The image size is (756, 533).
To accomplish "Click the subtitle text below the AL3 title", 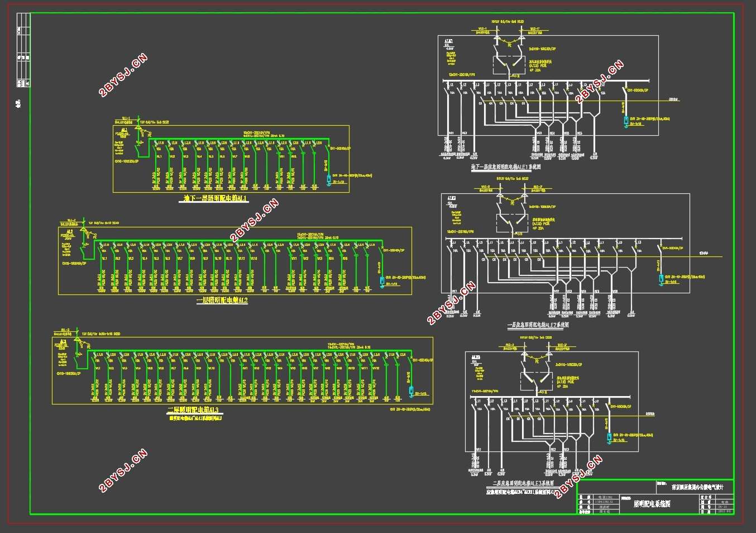I will pyautogui.click(x=196, y=418).
